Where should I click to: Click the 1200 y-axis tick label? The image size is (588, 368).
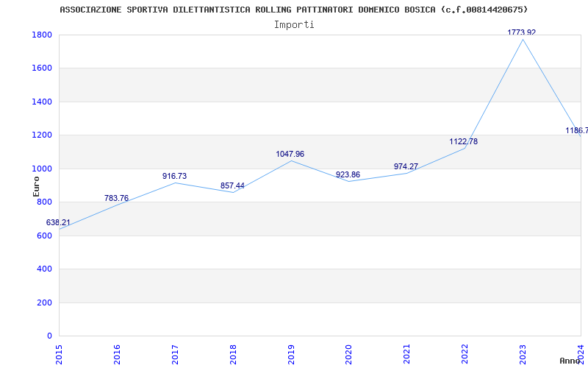42,135
